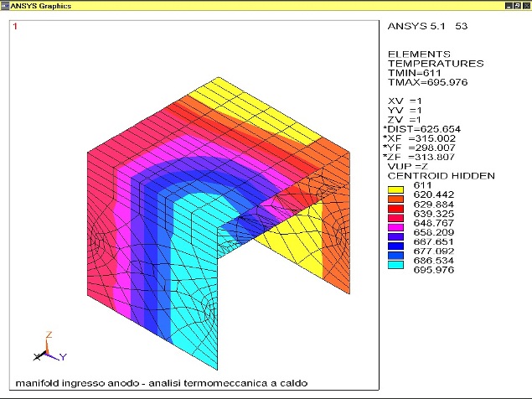The width and height of the screenshot is (532, 399).
Task: Click the '*XF =315.002' focus value
Action: coord(420,138)
